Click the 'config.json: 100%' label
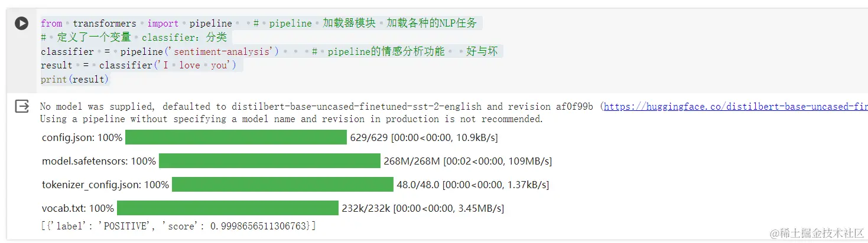Viewport: 868px width, 243px height. pyautogui.click(x=82, y=138)
